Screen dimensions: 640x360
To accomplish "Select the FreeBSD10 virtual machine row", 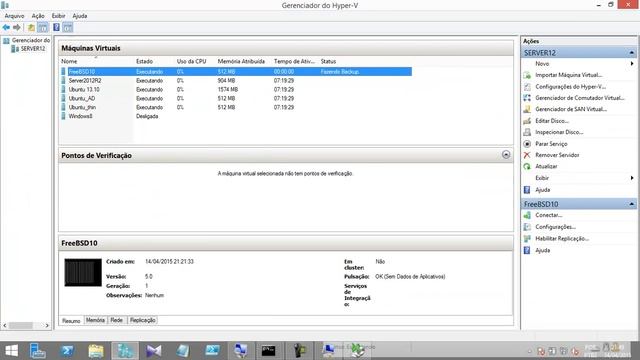I will (x=236, y=71).
